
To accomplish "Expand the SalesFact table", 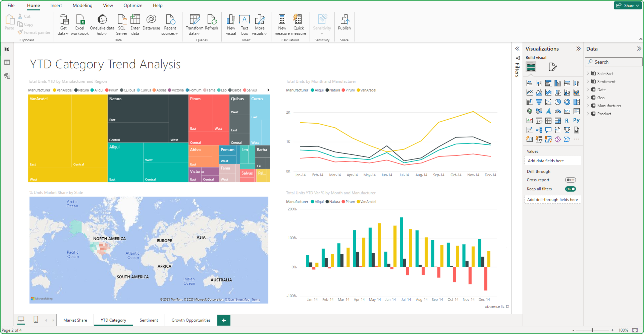I will coord(588,73).
